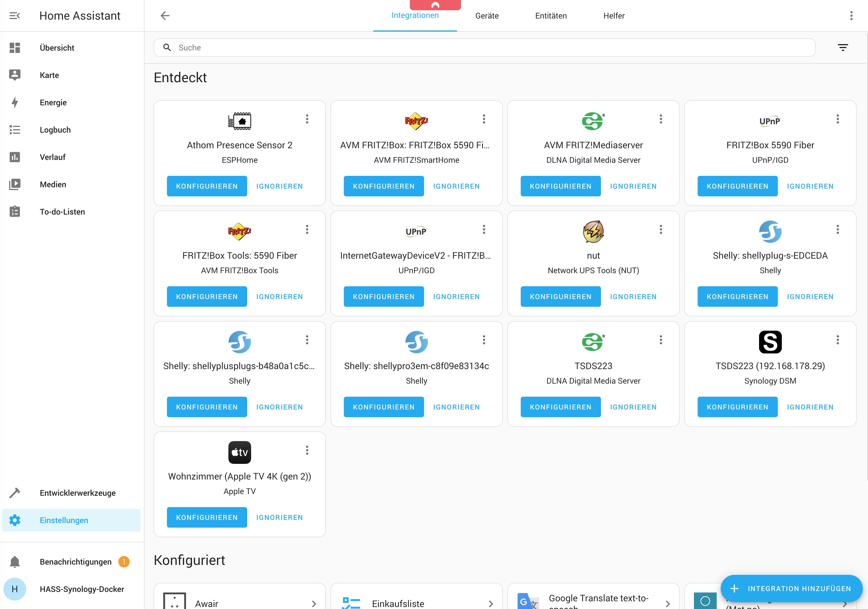
Task: Switch to the Geräte tab
Action: [x=487, y=16]
